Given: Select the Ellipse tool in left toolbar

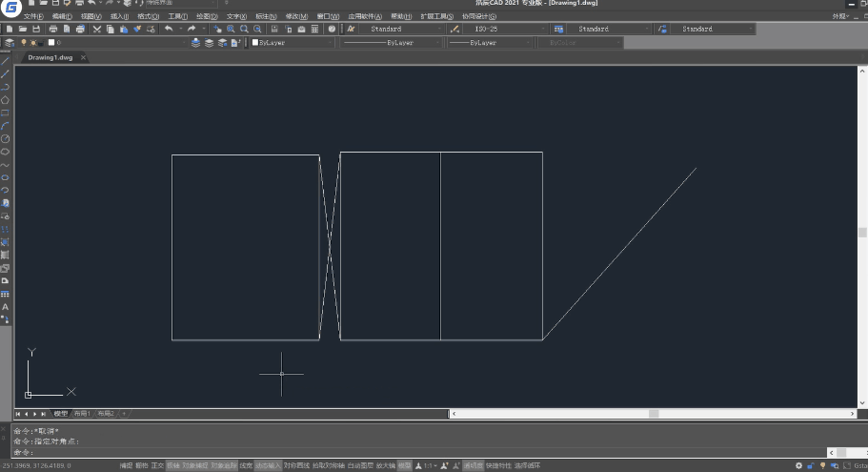Looking at the screenshot, I should pos(5,177).
